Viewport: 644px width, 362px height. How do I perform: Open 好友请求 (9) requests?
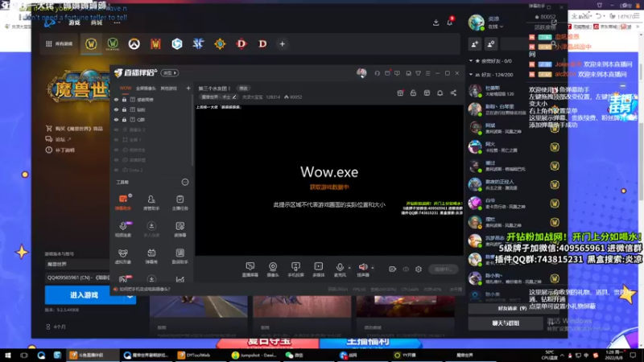click(x=512, y=308)
